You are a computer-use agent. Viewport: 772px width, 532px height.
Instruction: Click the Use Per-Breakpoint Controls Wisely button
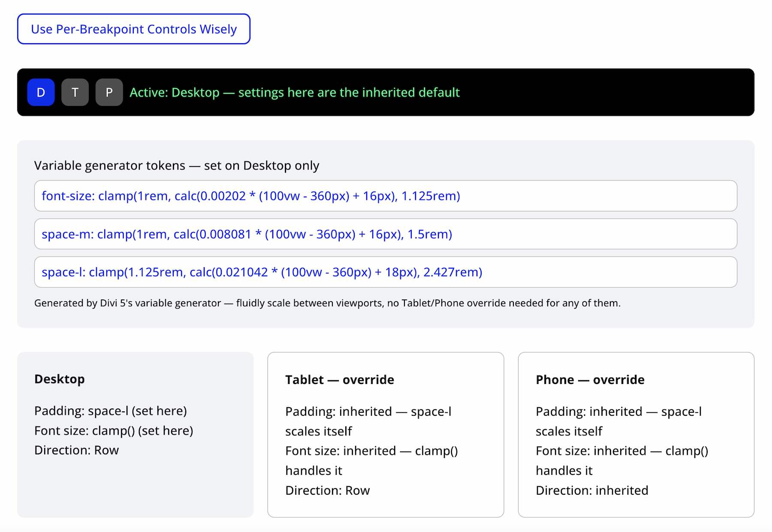(x=133, y=29)
